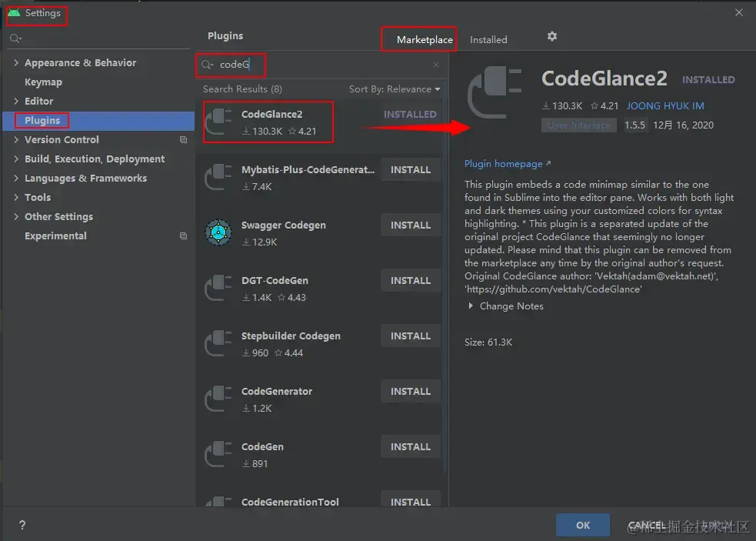Switch to the Installed tab

(x=488, y=39)
